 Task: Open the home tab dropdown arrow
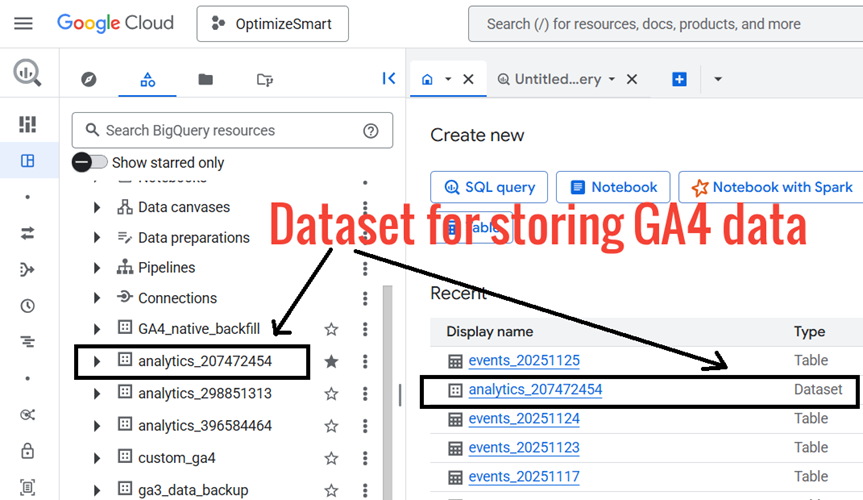point(448,79)
